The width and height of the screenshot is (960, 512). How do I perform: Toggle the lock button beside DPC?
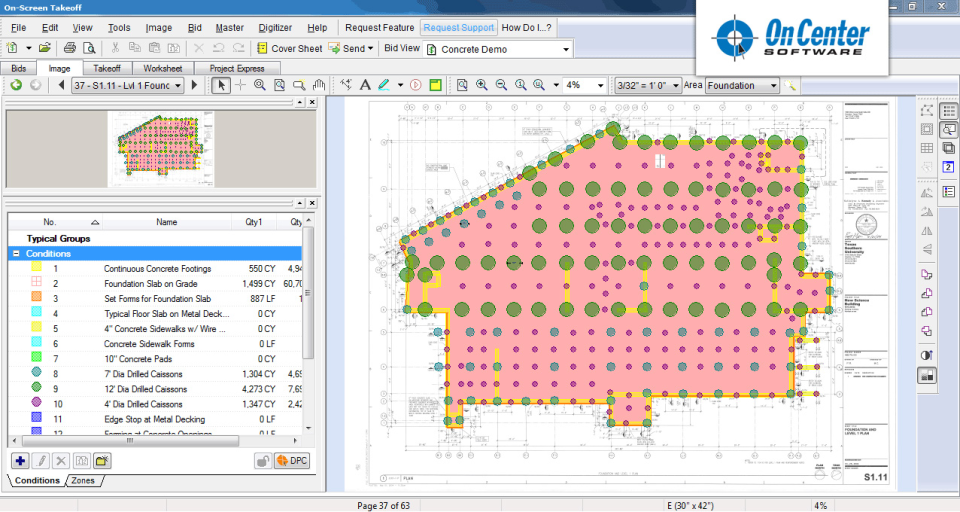pos(262,461)
